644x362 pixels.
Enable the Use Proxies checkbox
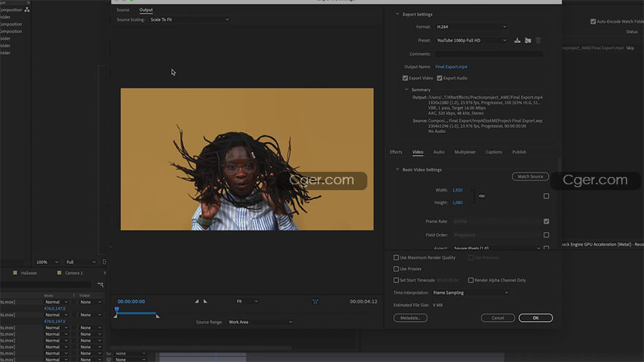click(x=396, y=269)
